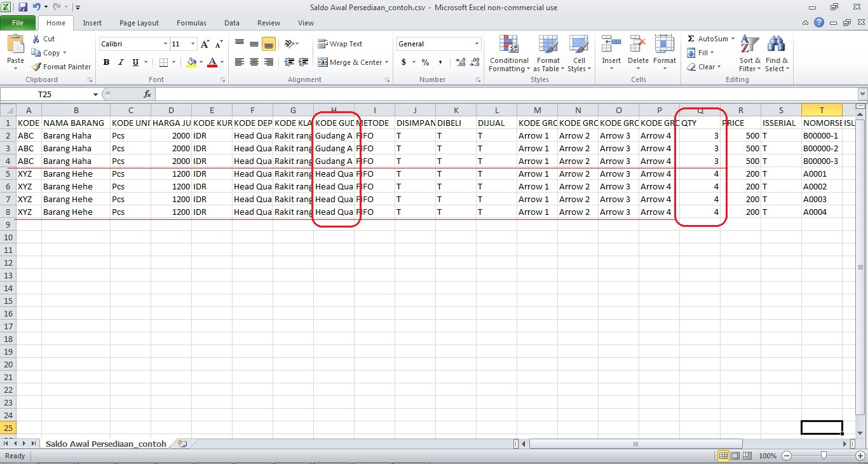
Task: Click the Name Box showing T25
Action: click(45, 94)
